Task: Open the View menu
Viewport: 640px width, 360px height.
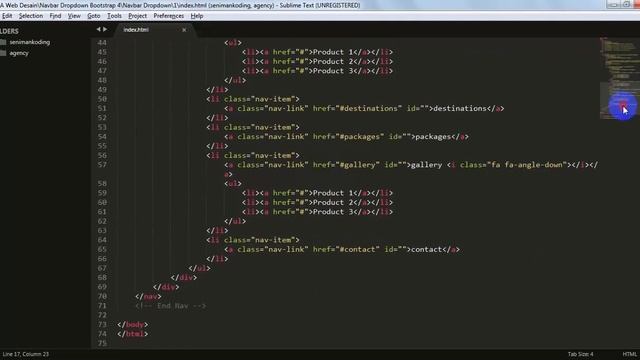Action: (74, 16)
